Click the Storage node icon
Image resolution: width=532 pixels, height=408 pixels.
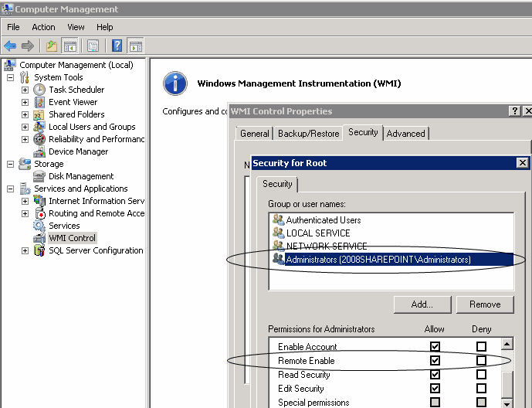coord(25,164)
